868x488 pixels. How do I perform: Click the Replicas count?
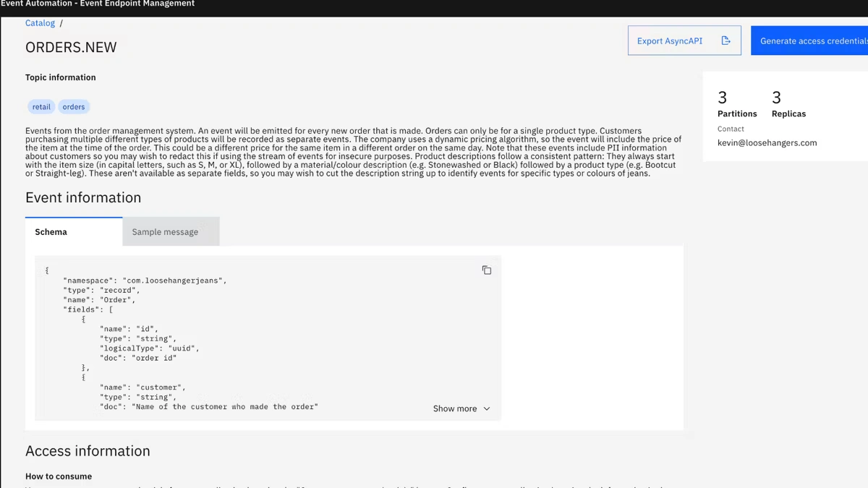pos(776,98)
